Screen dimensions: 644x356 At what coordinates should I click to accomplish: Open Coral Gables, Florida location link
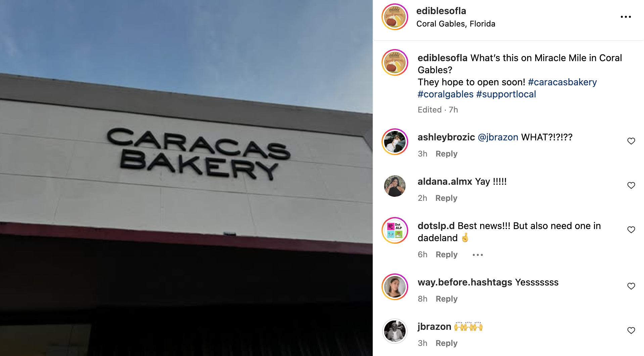[x=456, y=24]
